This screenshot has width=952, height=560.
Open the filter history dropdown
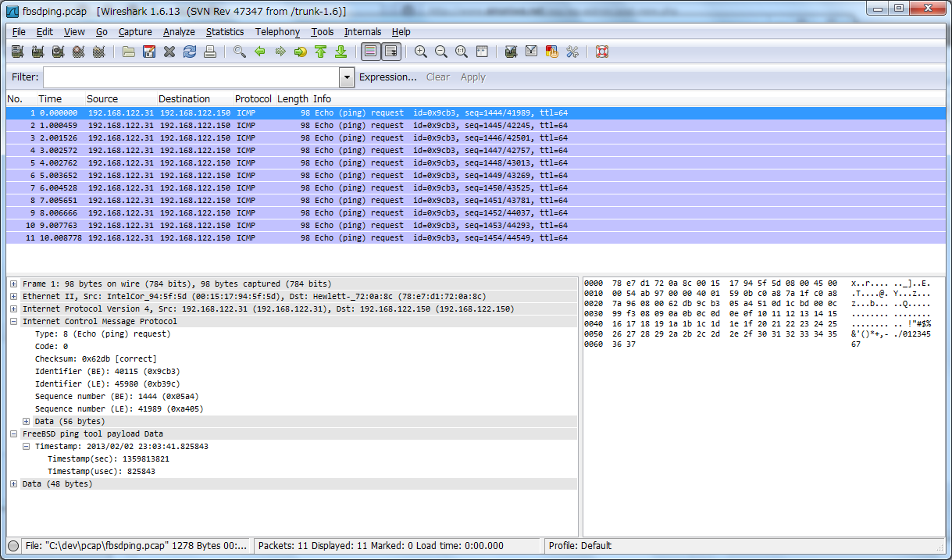(346, 77)
